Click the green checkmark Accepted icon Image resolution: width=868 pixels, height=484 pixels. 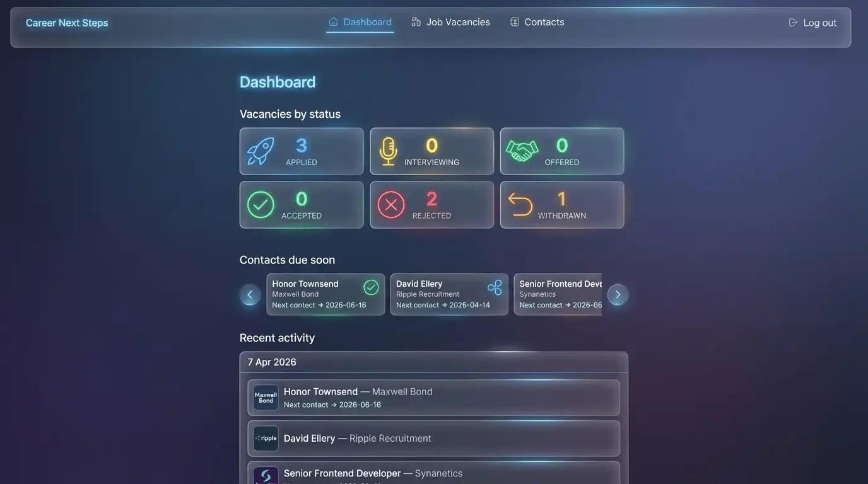(x=261, y=205)
